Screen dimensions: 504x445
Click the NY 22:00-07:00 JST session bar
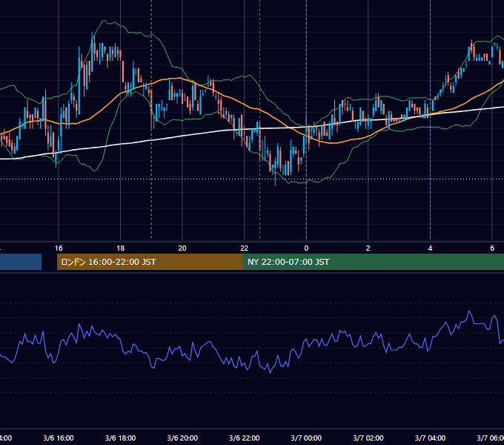click(373, 262)
